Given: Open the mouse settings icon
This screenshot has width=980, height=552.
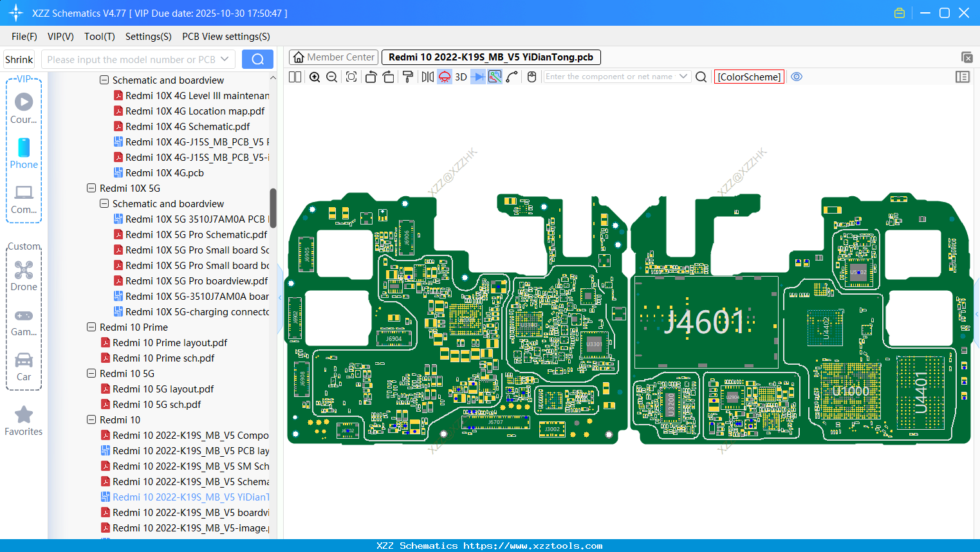Looking at the screenshot, I should (532, 77).
